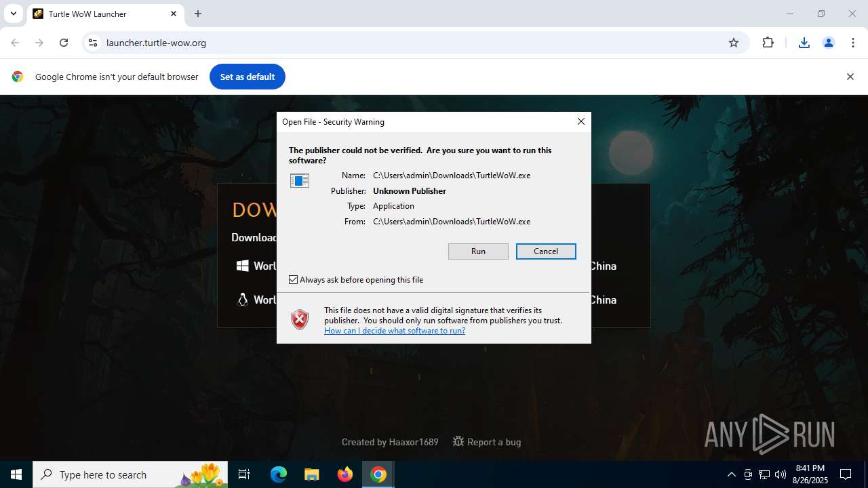Close the Open File Security Warning dialog

(x=580, y=121)
